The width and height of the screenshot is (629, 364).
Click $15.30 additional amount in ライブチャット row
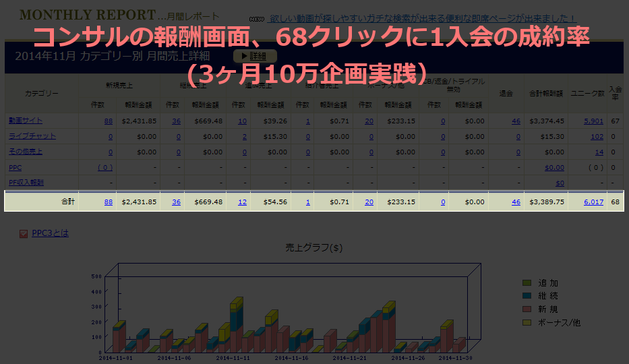pyautogui.click(x=275, y=137)
